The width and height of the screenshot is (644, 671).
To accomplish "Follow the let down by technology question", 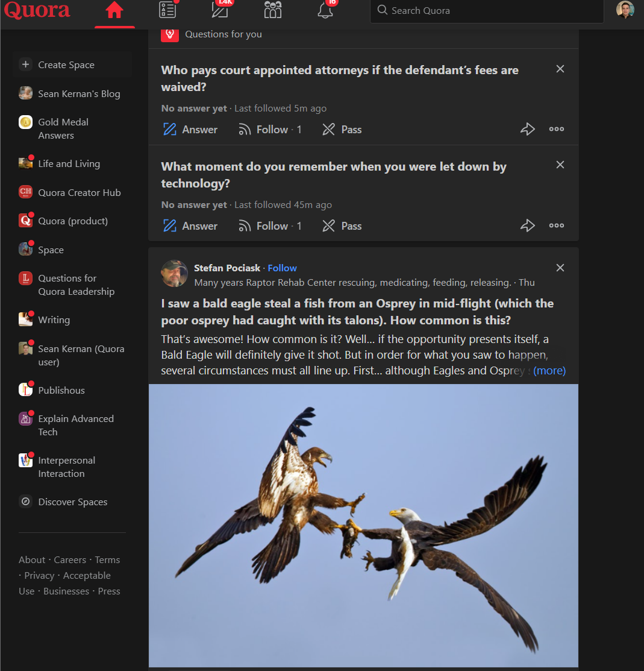I will 270,225.
